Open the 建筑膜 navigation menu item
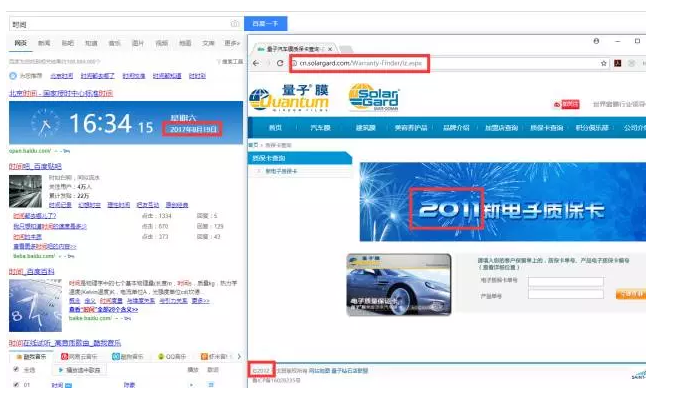The width and height of the screenshot is (678, 407). (x=365, y=128)
